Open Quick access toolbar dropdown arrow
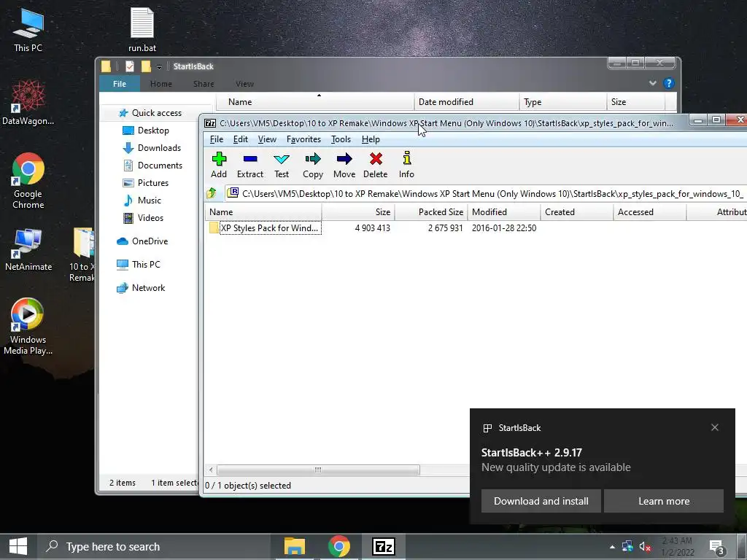 point(159,66)
